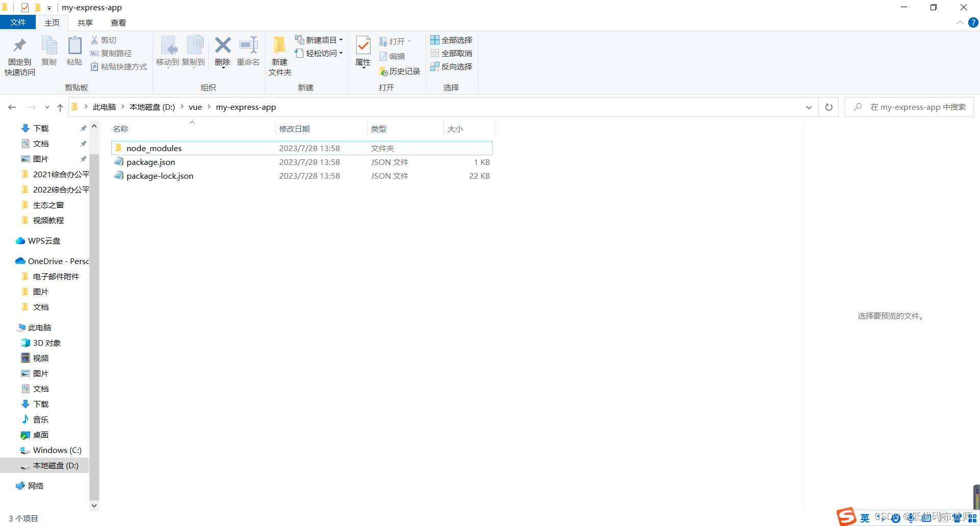Select 音乐 (Music) in navigation pane

pyautogui.click(x=35, y=419)
